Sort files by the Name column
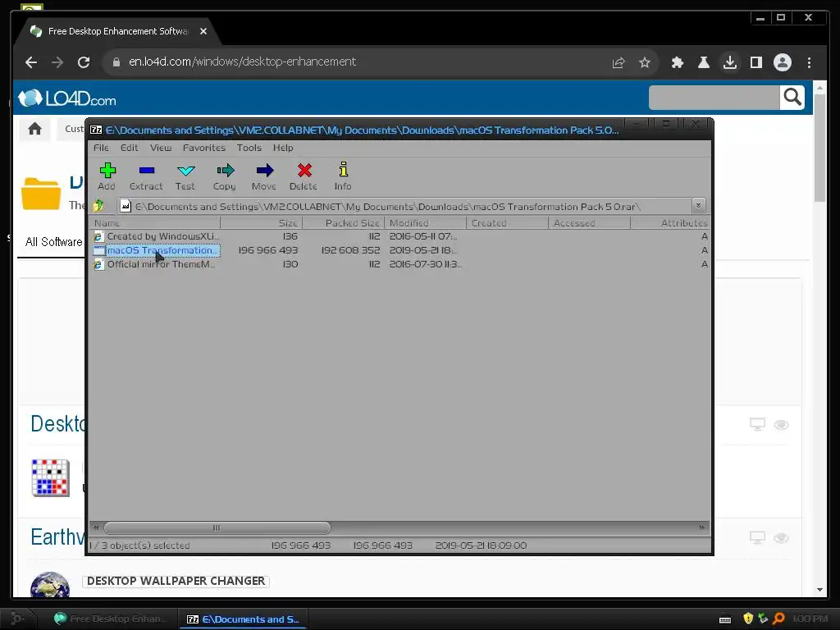This screenshot has height=630, width=840. [x=155, y=223]
